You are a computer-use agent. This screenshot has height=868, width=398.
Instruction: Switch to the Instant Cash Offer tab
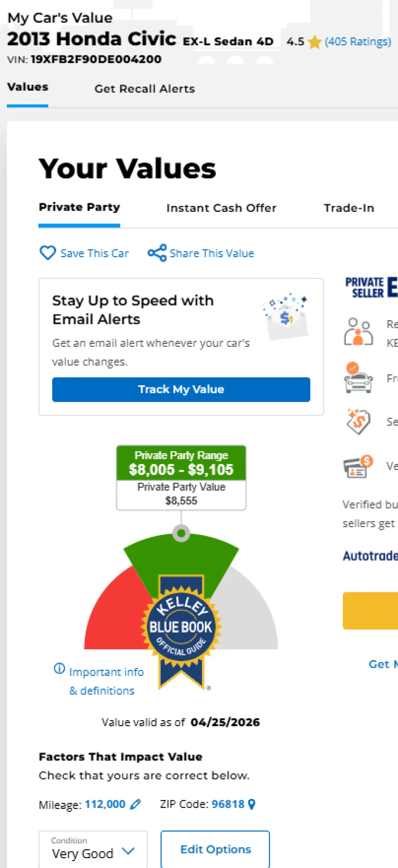click(221, 208)
